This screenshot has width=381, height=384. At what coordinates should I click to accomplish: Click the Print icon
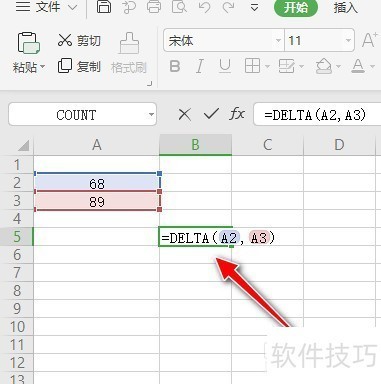[x=154, y=7]
